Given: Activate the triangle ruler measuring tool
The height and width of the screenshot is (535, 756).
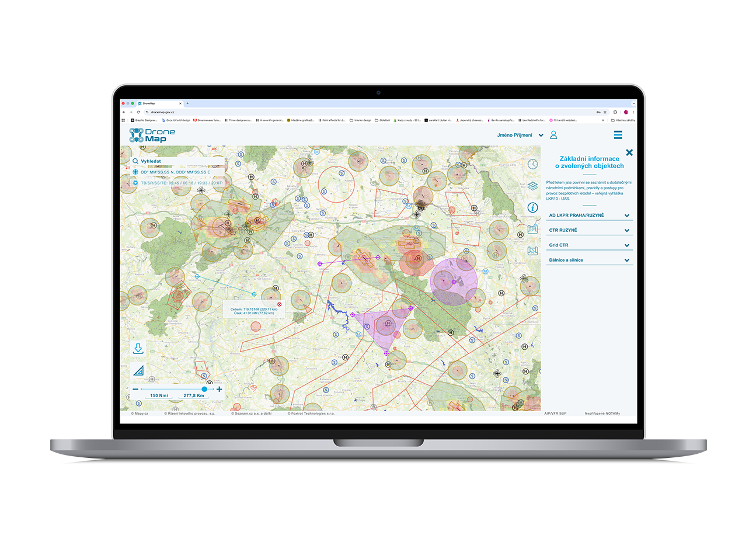Looking at the screenshot, I should 138,370.
